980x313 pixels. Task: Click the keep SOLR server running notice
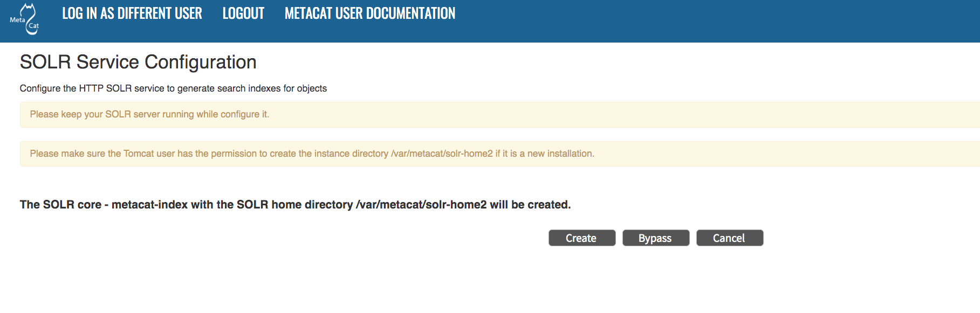149,114
